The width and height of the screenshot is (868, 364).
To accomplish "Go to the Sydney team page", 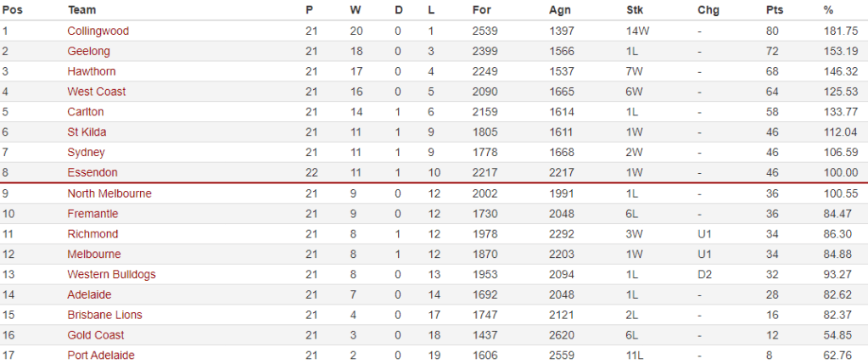I will (86, 153).
